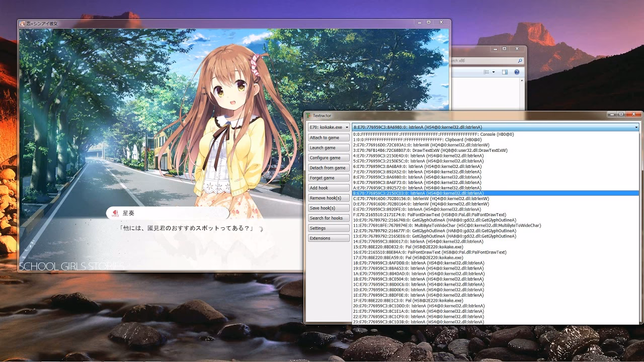Select hook 21 lstrlenA 8C1E1A
The width and height of the screenshot is (644, 362).
(496, 311)
